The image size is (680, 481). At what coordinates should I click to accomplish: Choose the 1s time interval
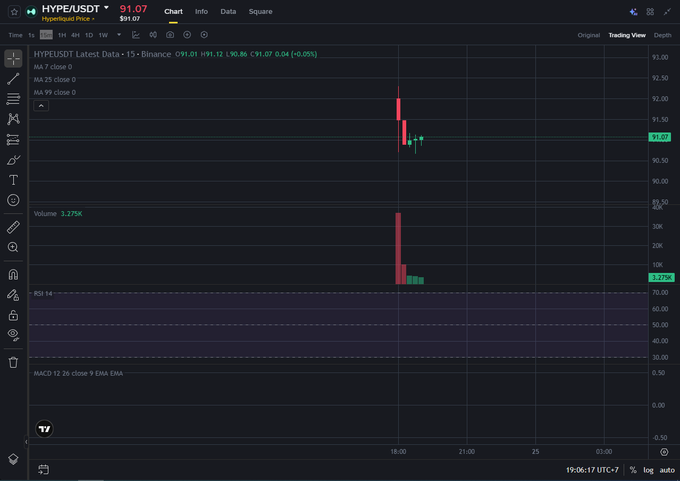coord(31,35)
